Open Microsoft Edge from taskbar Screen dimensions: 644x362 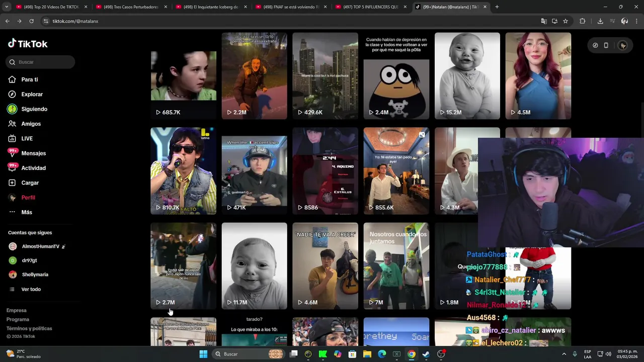[x=382, y=354]
